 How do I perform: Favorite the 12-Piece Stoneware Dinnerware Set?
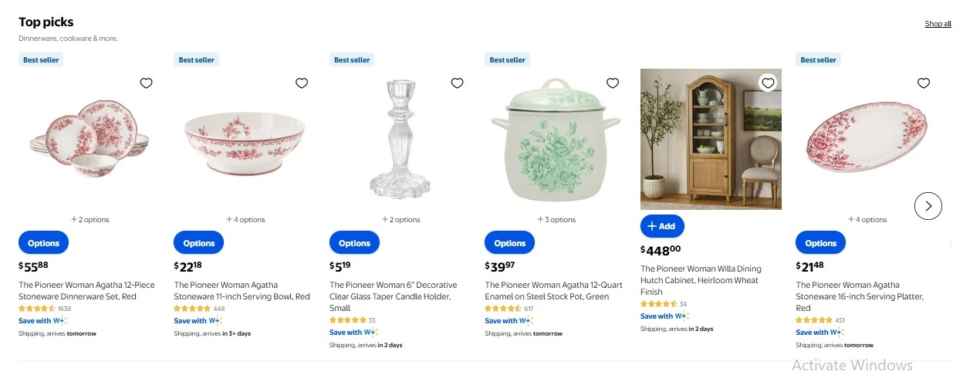click(x=146, y=83)
